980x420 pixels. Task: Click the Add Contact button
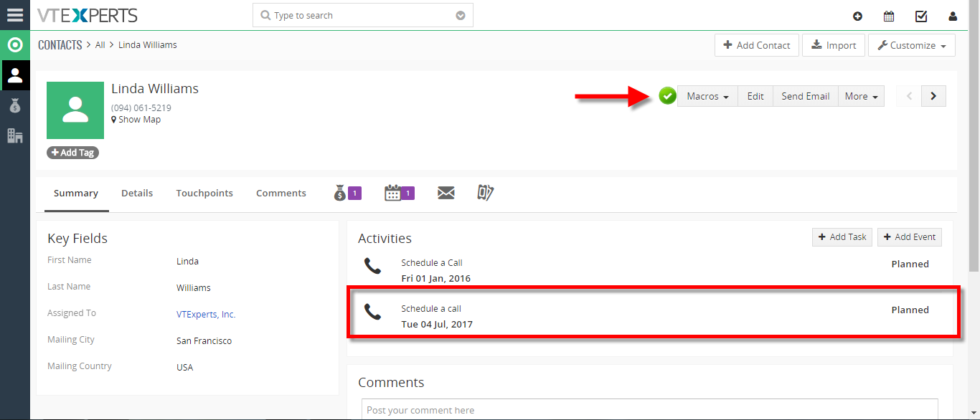(756, 45)
